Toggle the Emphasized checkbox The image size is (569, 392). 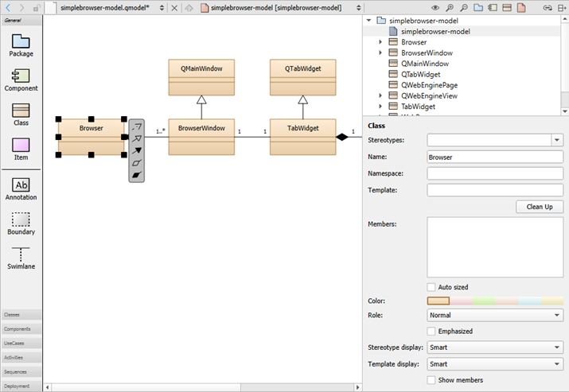point(431,331)
